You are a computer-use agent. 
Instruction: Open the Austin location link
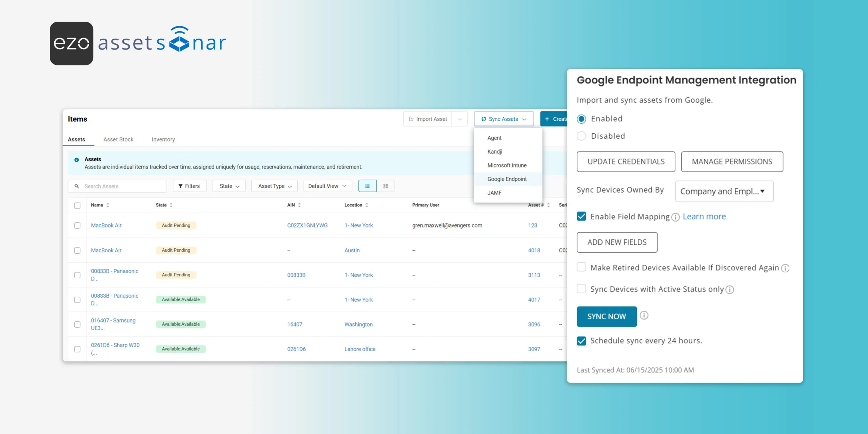point(352,251)
